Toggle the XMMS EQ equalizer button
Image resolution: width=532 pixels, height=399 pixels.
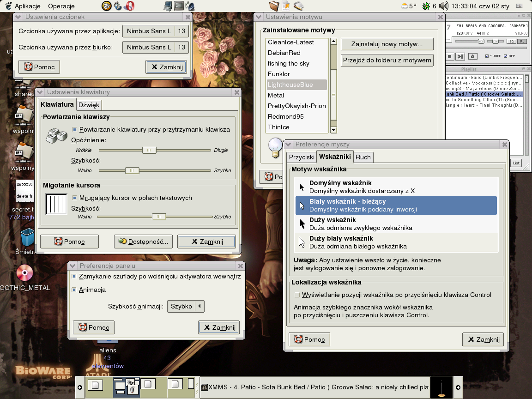[511, 42]
